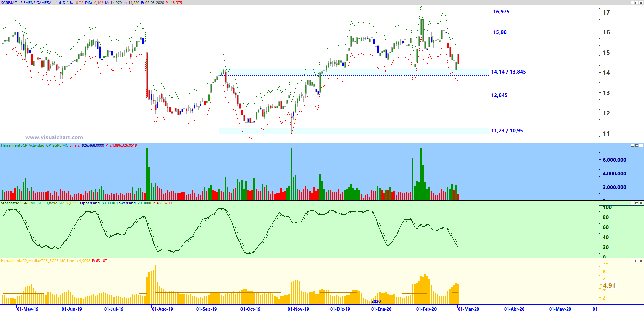Click the 01-May-20 date on the time axis
The image size is (644, 311).
(x=560, y=309)
